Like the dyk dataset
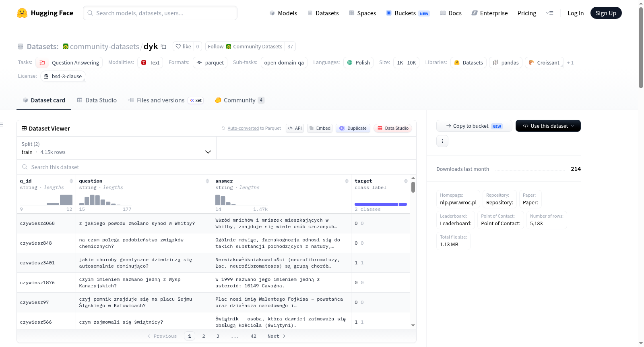This screenshot has width=644, height=347. [183, 46]
